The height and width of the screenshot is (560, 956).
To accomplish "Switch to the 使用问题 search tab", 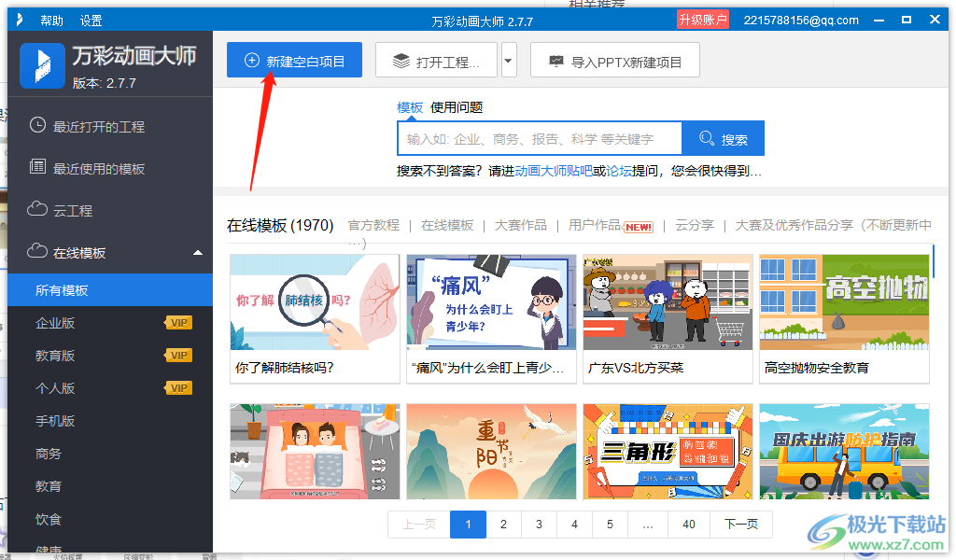I will click(457, 108).
